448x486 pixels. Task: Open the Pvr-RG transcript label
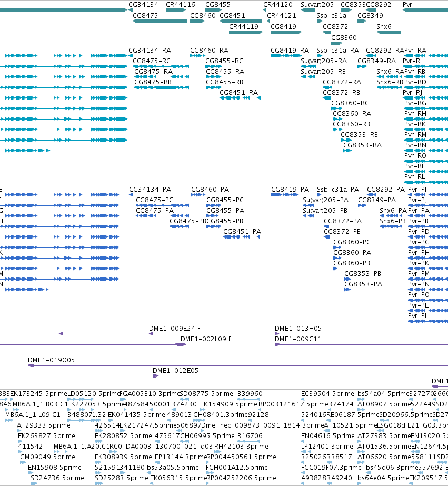point(415,103)
